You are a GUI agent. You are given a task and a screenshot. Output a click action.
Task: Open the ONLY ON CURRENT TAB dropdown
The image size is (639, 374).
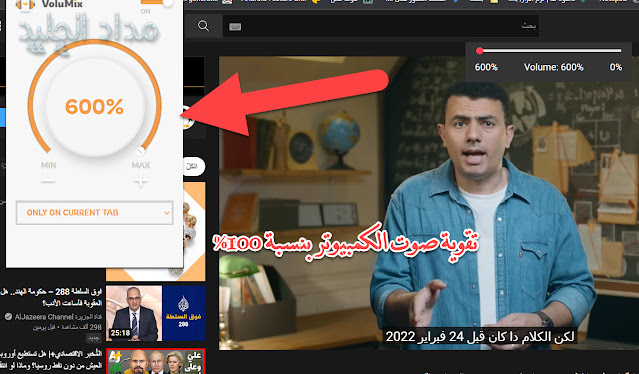coord(95,212)
